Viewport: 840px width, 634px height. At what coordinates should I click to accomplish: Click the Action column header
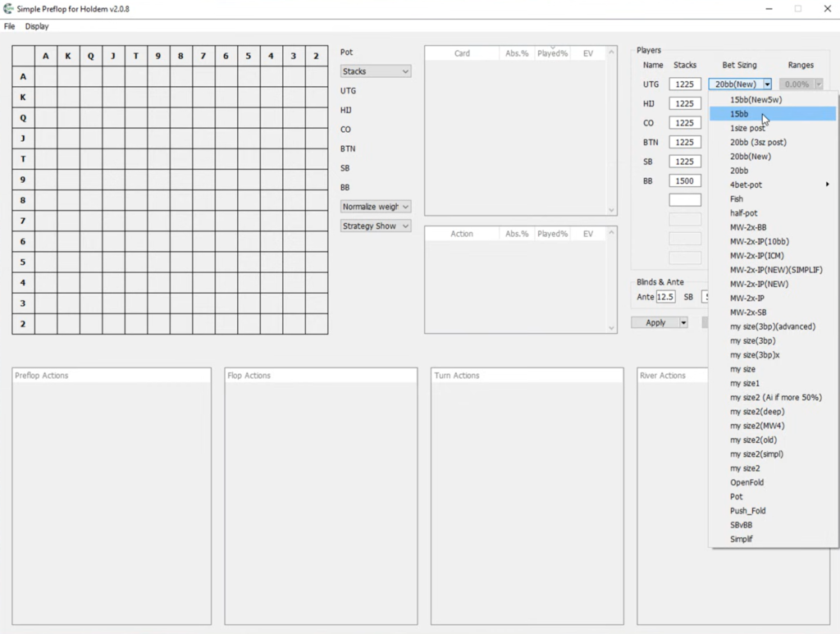[462, 234]
